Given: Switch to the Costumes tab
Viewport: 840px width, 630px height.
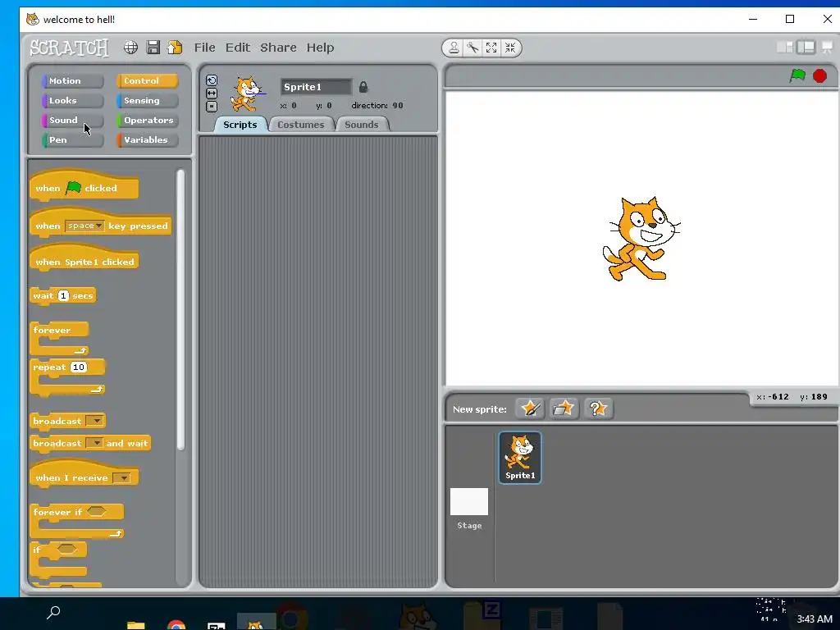Looking at the screenshot, I should (x=300, y=125).
